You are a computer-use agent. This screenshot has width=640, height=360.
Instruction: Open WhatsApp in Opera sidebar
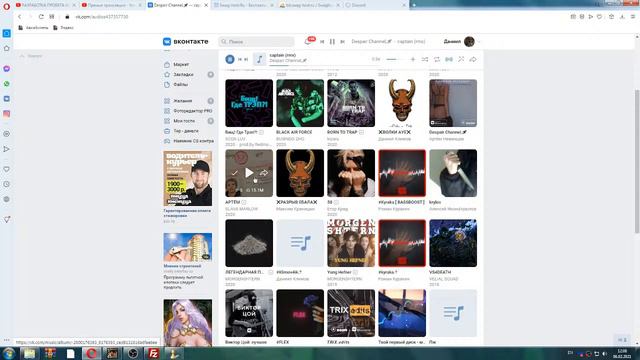click(7, 84)
